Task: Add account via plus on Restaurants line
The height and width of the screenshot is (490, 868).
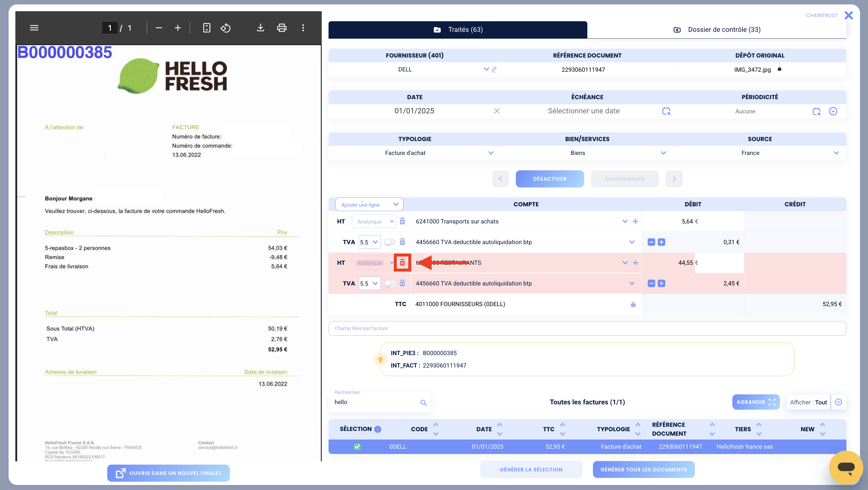Action: click(635, 263)
